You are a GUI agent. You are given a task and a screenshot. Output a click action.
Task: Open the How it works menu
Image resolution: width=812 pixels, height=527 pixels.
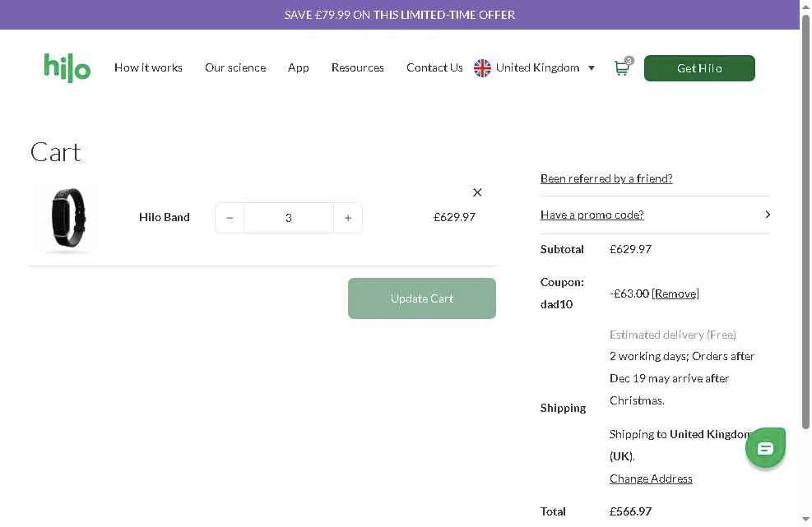(x=148, y=67)
